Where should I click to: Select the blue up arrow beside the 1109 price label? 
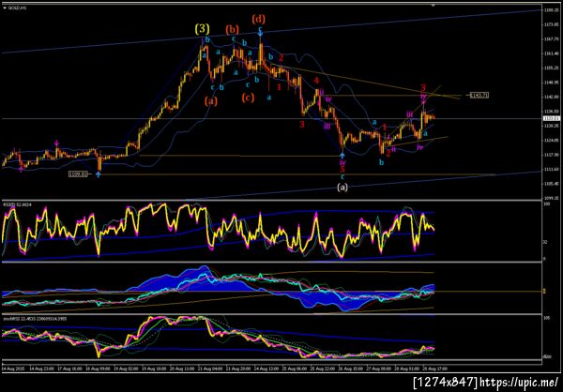click(99, 174)
